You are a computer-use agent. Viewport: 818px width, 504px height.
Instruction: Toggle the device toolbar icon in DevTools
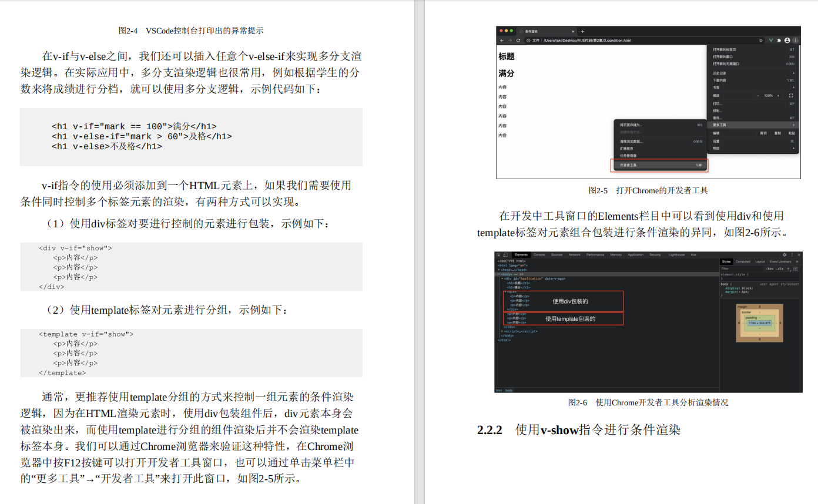coord(506,254)
